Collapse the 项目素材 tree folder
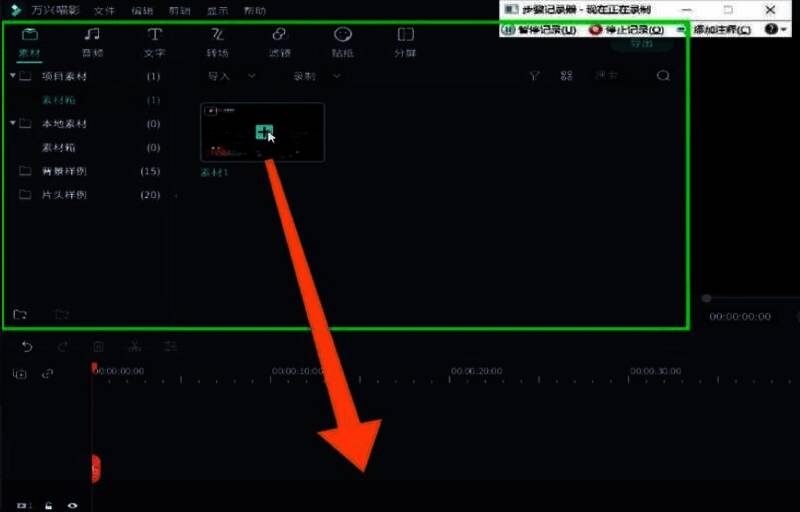800x512 pixels. click(x=12, y=76)
